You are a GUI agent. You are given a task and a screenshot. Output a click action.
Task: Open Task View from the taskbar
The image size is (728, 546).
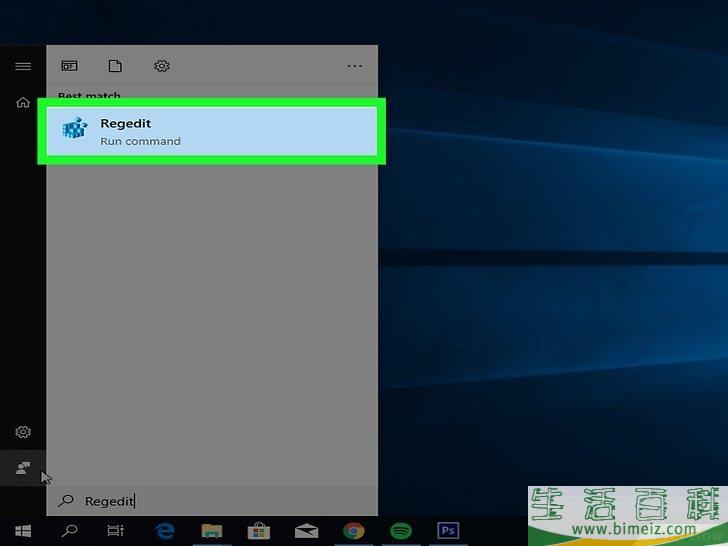point(116,531)
